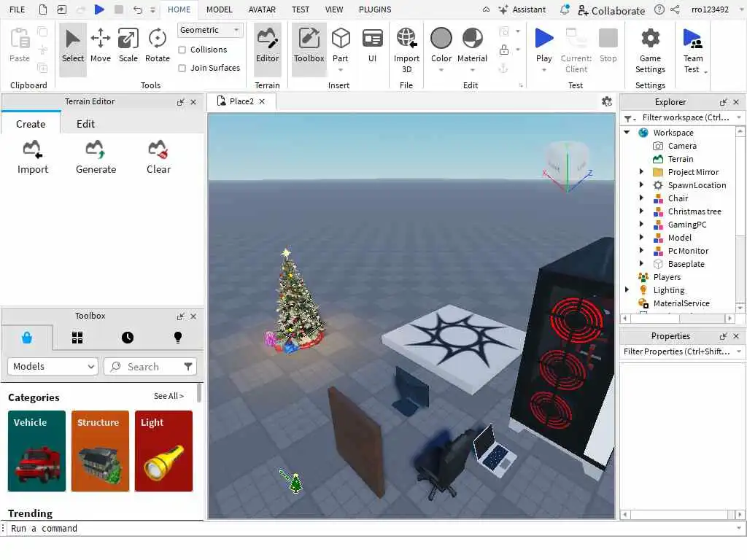Screen dimensions: 747x560
Task: Open the PLUGINS ribbon tab
Action: (375, 9)
